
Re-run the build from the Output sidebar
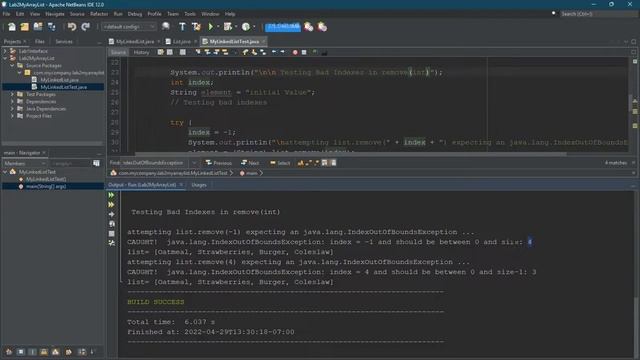coord(111,195)
